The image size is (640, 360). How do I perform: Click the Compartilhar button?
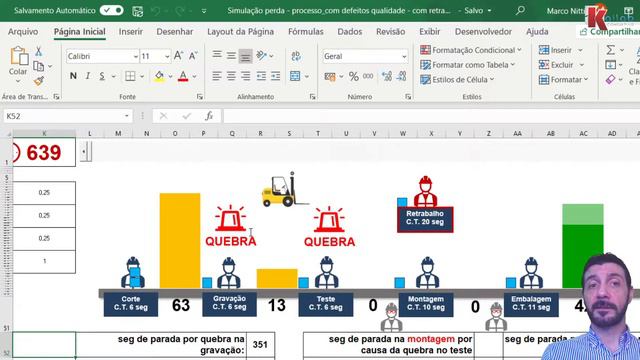coord(609,31)
